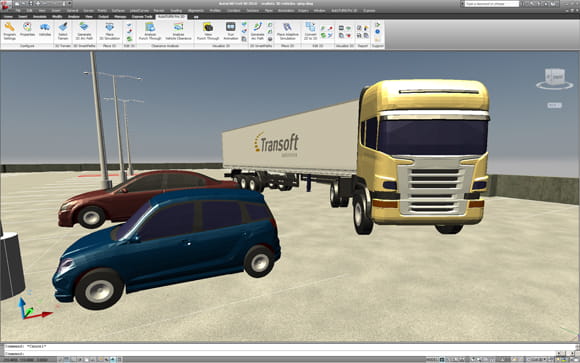Open the File menu
Image resolution: width=580 pixels, height=363 pixels.
coord(18,11)
